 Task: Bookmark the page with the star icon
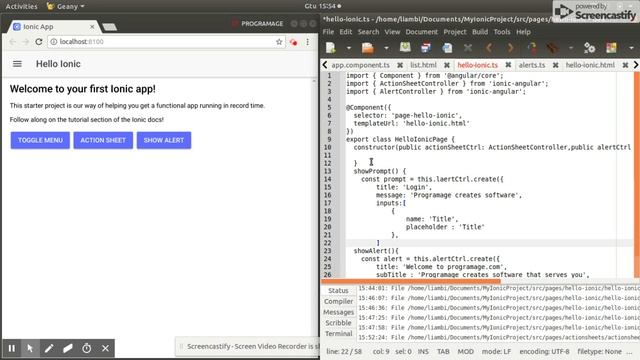click(x=279, y=42)
